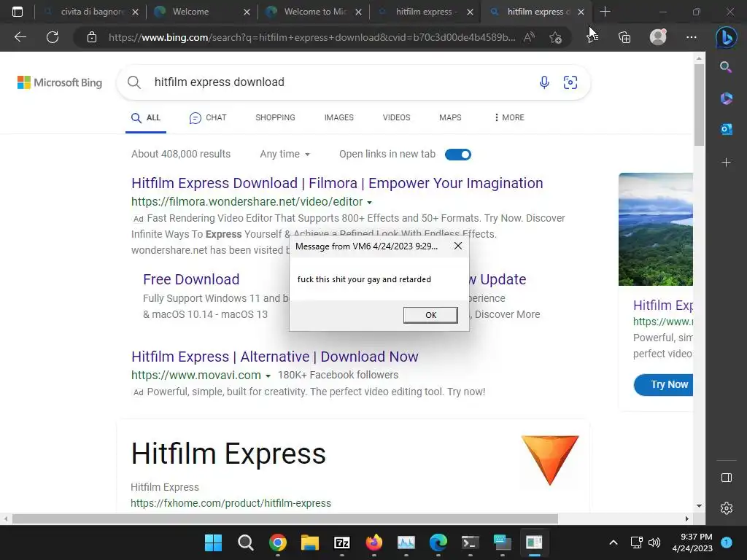Search using an image icon
Viewport: 747px width, 560px height.
(570, 82)
